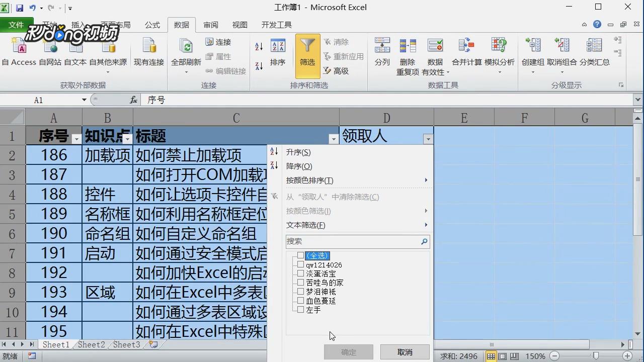The height and width of the screenshot is (362, 644).
Task: Check the qw1214026 filter checkbox
Action: coord(300,264)
